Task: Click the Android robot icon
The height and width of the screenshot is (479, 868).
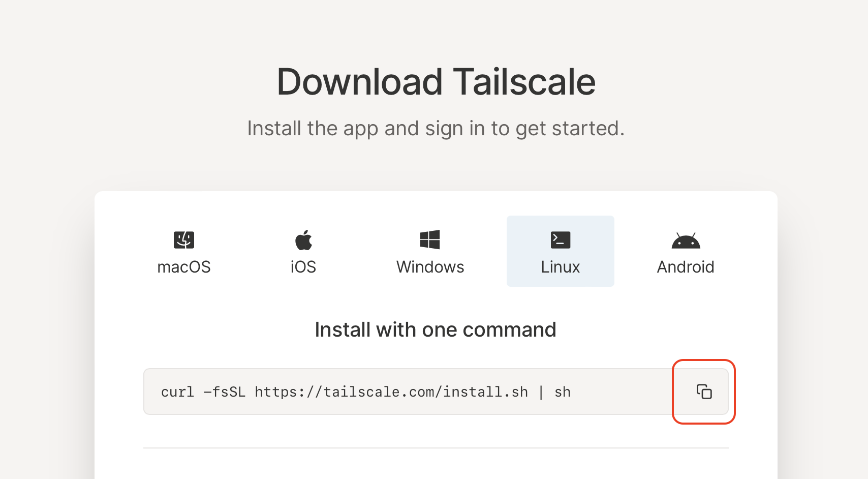Action: [x=686, y=241]
